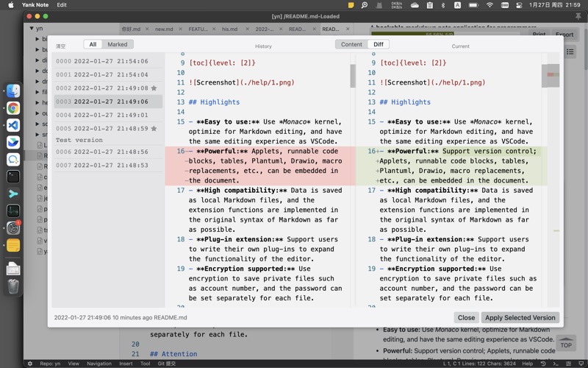Screen dimensions: 588x368
Task: Open Visual Studio Code from the dock
Action: point(13,125)
